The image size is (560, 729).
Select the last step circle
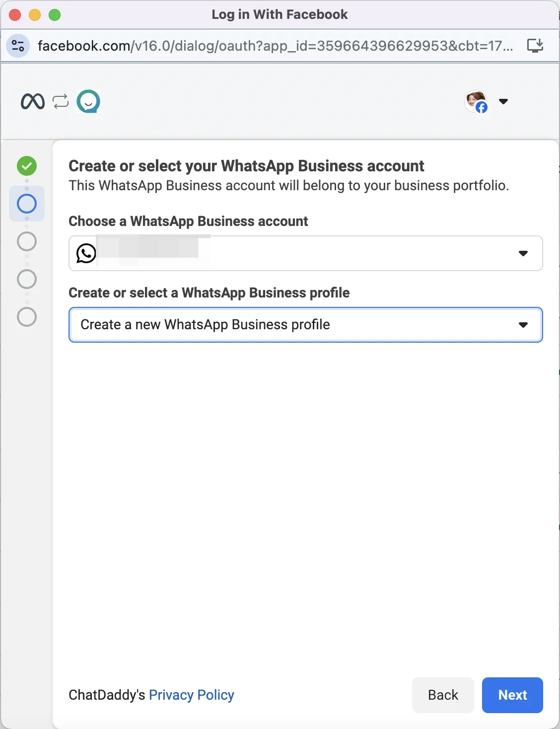[x=27, y=317]
